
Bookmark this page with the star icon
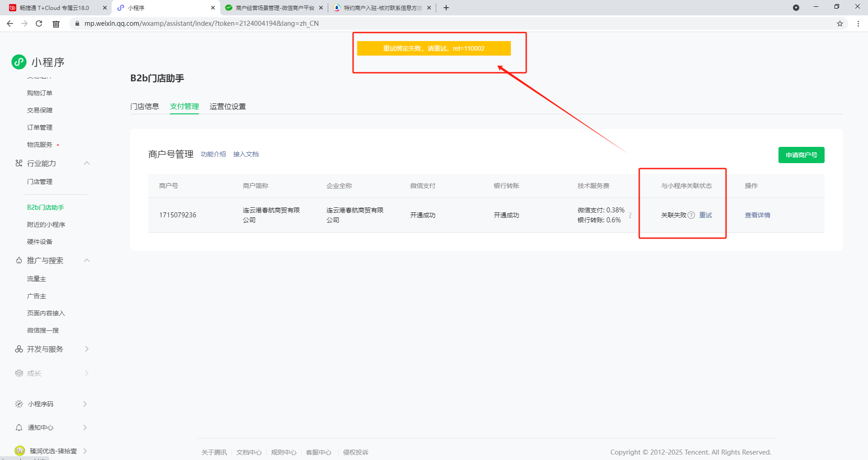click(x=840, y=23)
